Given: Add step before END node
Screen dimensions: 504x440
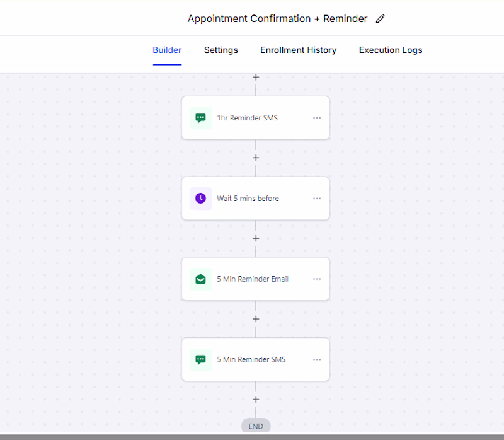Looking at the screenshot, I should pos(256,400).
